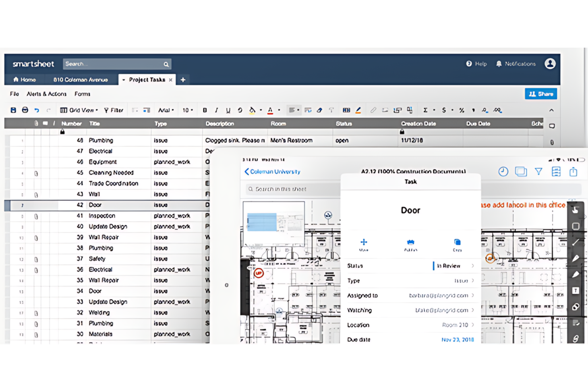Open fill color dropdown arrow
Screen dimensions: 588x392
(261, 110)
